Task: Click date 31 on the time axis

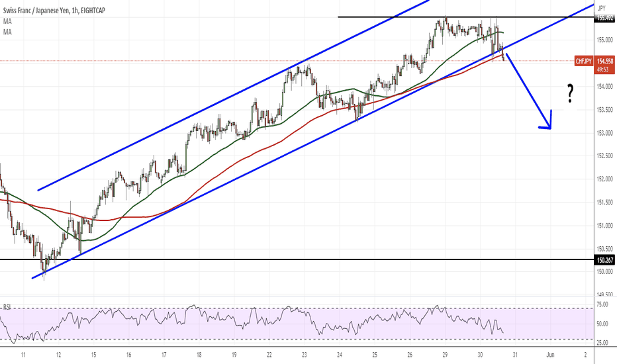Action: coord(515,355)
